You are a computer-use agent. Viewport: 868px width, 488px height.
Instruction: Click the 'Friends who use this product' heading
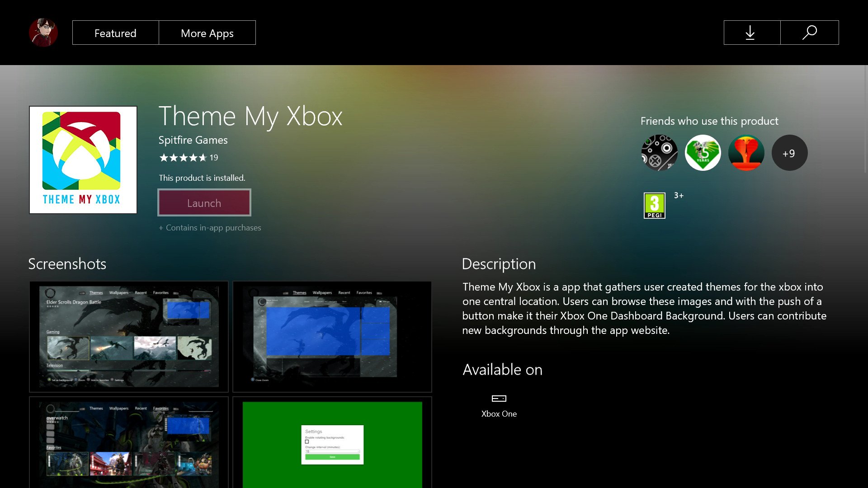[x=709, y=121]
